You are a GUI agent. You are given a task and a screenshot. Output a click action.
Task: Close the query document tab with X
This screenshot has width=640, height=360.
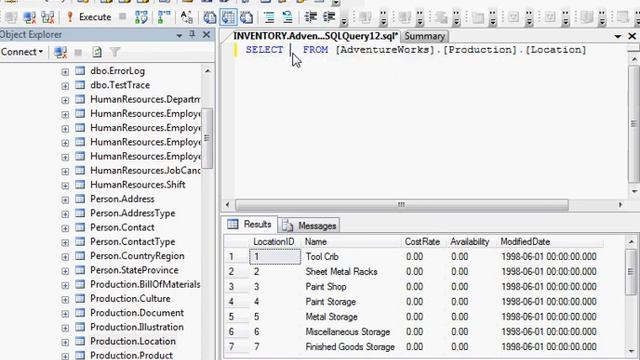tap(632, 36)
